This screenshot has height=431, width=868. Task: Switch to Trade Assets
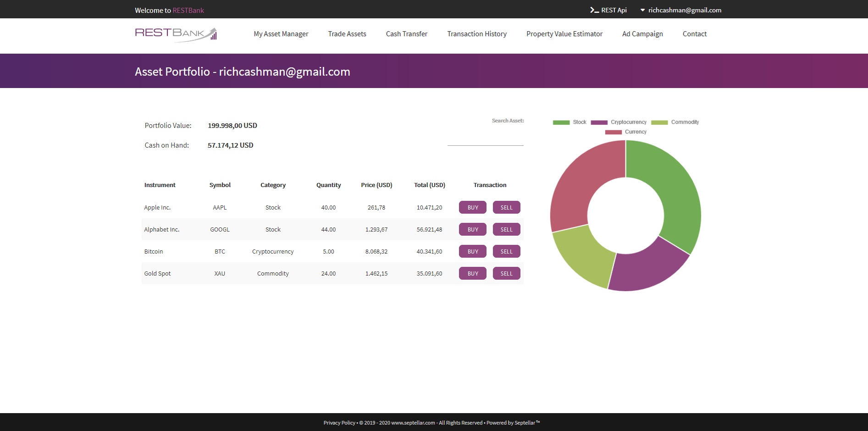[x=347, y=33]
